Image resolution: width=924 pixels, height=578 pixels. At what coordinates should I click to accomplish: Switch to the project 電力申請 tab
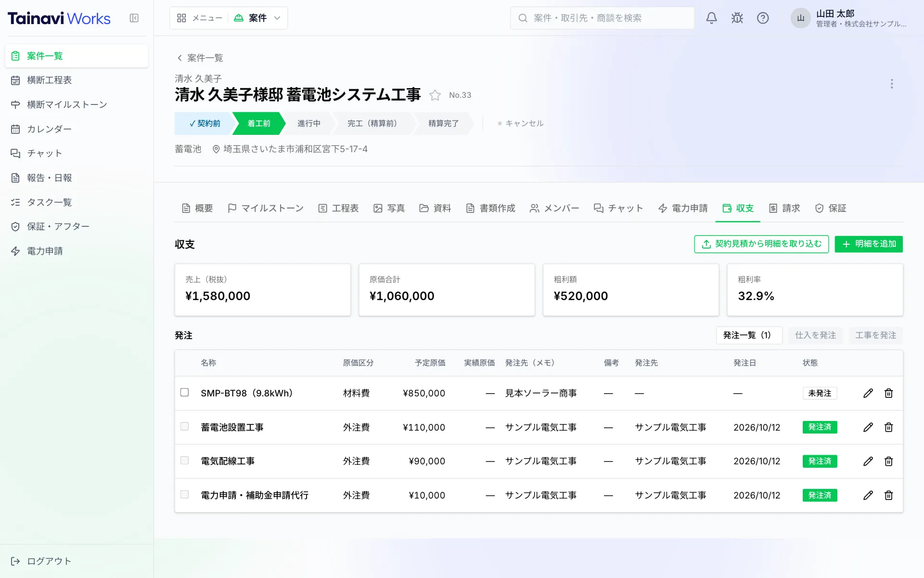click(x=683, y=208)
